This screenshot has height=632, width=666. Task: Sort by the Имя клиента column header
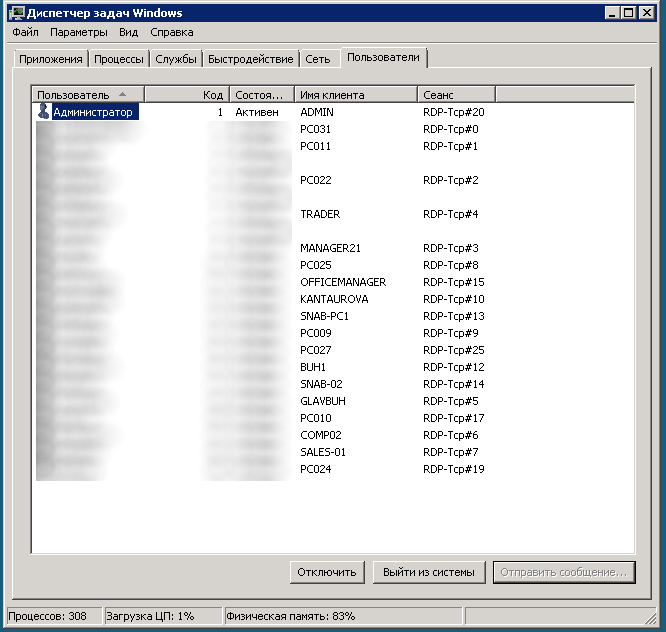356,95
